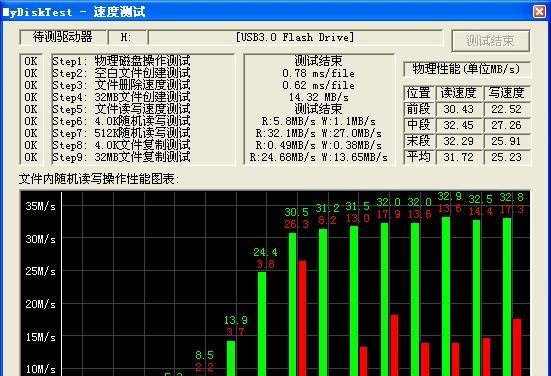Click the 14.32 MB/s result line
Screen dimensions: 551x376
tap(318, 97)
